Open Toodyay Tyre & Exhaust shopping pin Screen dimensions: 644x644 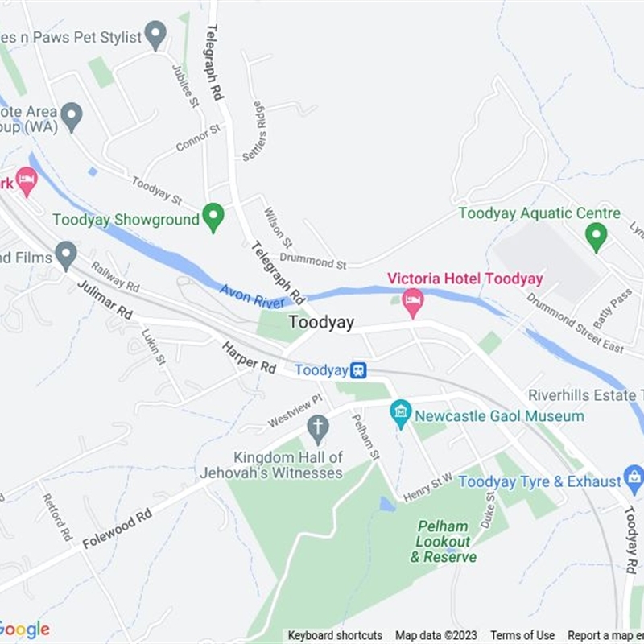click(634, 479)
